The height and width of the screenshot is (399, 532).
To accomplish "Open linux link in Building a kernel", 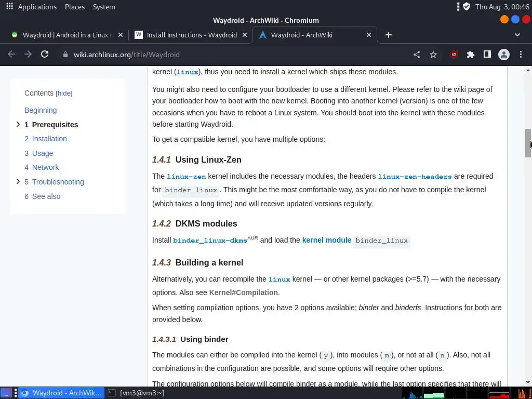I will (x=279, y=279).
